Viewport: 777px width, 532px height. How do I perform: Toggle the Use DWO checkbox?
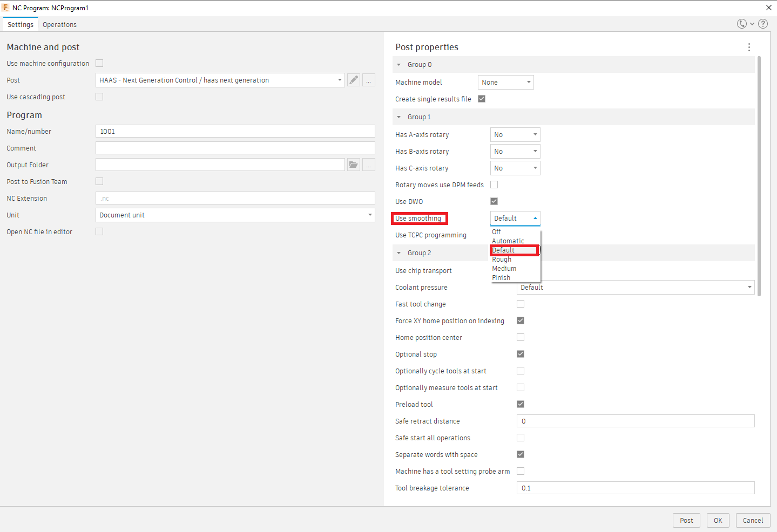pos(494,201)
